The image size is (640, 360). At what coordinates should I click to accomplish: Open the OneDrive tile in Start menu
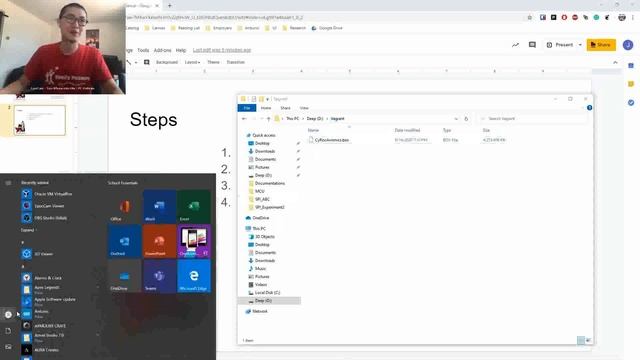(x=124, y=276)
